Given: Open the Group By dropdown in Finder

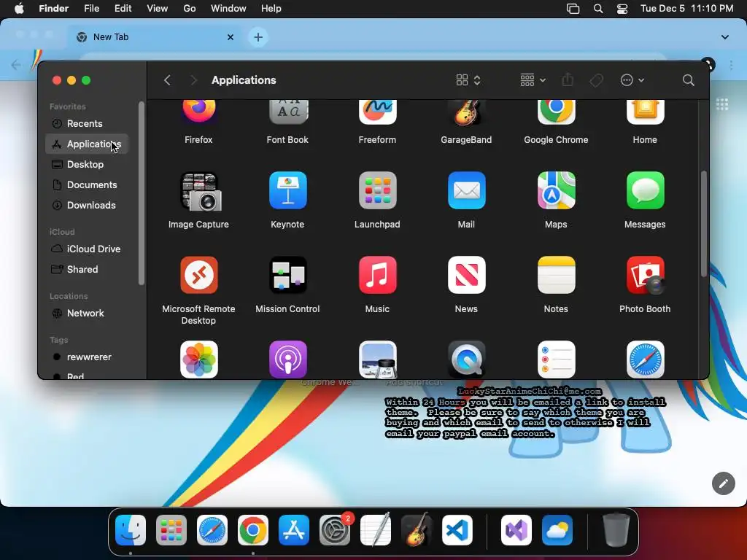Looking at the screenshot, I should point(533,80).
